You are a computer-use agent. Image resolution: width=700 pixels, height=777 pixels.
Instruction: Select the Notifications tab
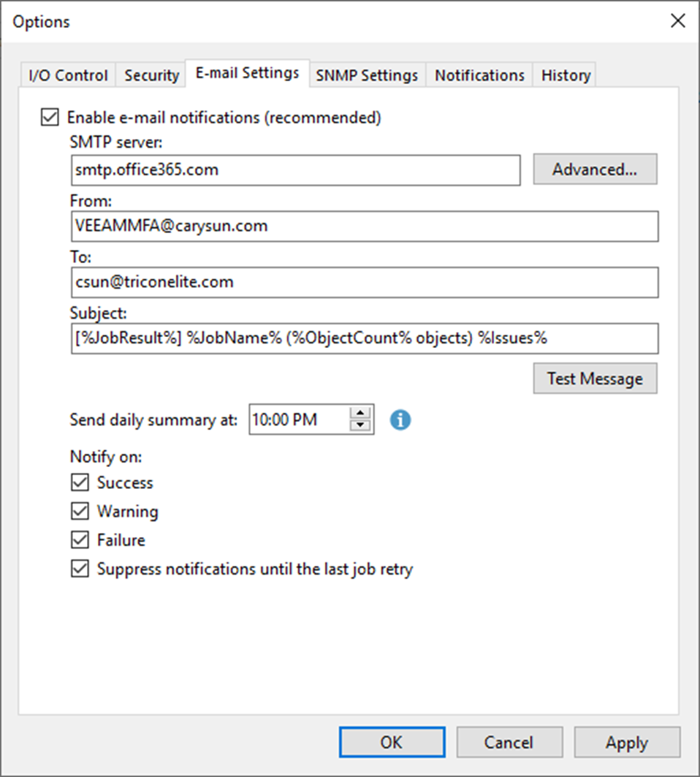pos(479,75)
